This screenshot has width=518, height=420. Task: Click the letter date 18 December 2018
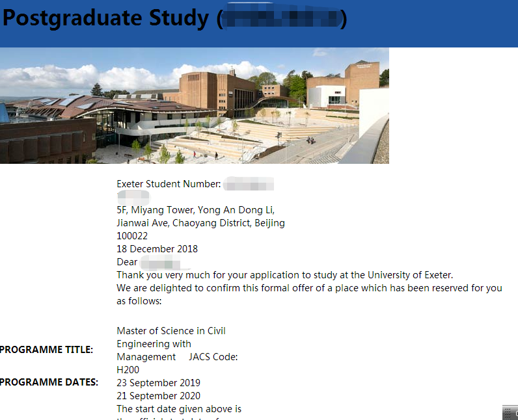click(x=157, y=249)
